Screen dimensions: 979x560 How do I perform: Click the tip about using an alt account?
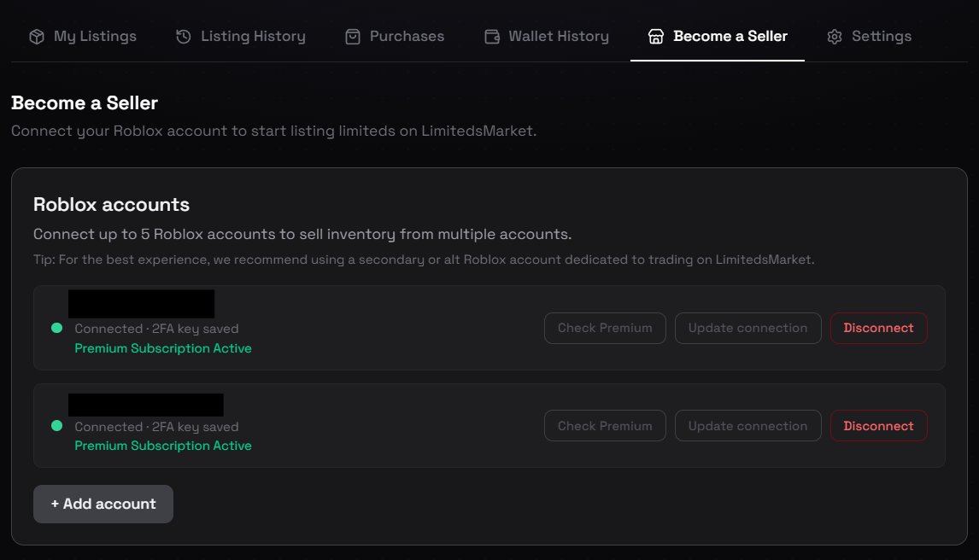424,260
